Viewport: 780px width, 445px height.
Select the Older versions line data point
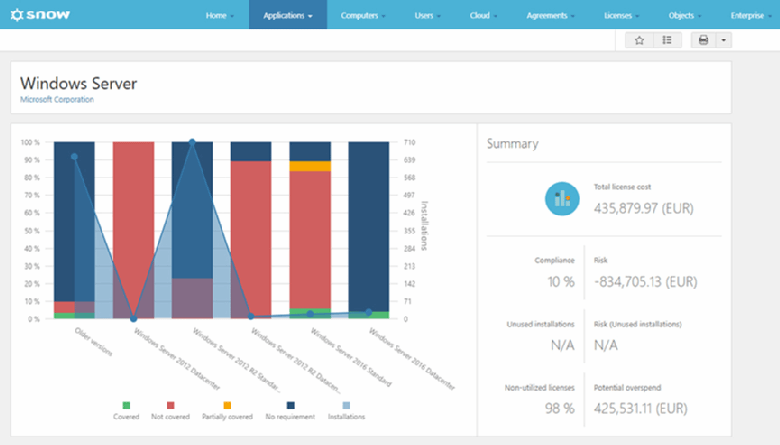click(74, 157)
